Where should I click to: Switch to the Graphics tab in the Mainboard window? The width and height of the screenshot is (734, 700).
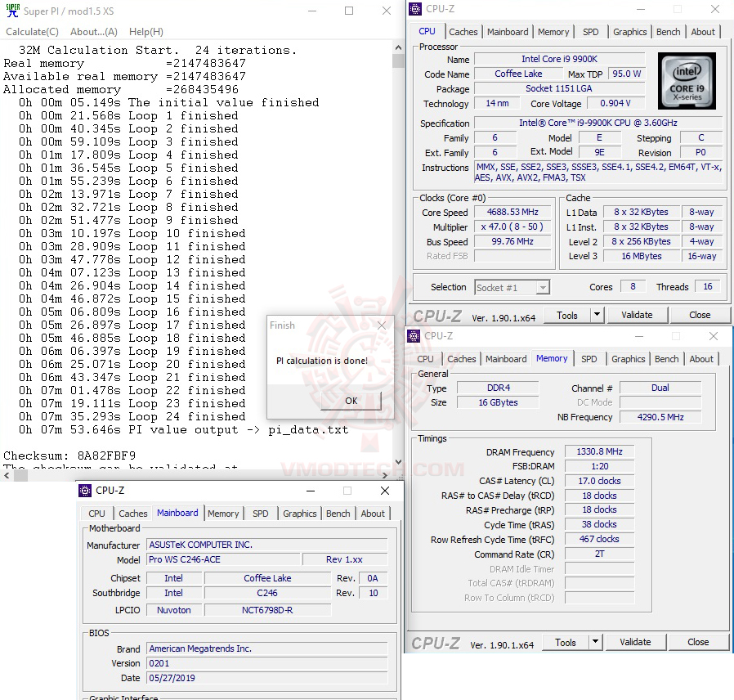[299, 514]
